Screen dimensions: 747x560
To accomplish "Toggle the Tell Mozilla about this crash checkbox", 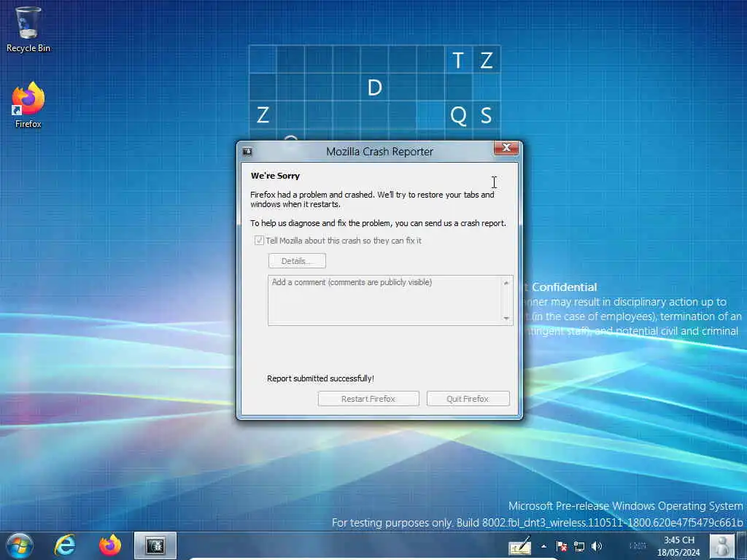I will point(259,241).
